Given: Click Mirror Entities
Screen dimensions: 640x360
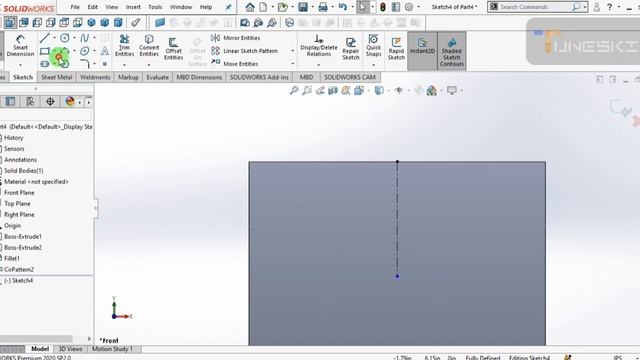Looking at the screenshot, I should [x=236, y=38].
